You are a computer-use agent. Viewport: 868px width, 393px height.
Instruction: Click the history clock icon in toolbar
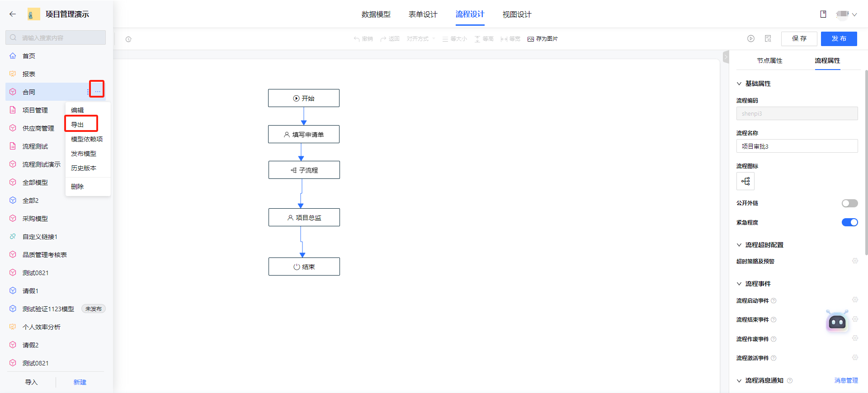pyautogui.click(x=128, y=39)
